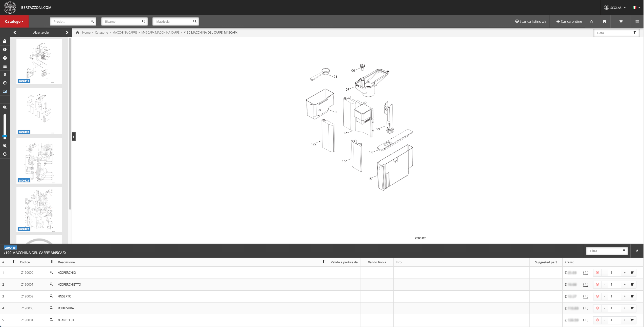
Task: Open favorites star icon in top toolbar
Action: tap(591, 21)
